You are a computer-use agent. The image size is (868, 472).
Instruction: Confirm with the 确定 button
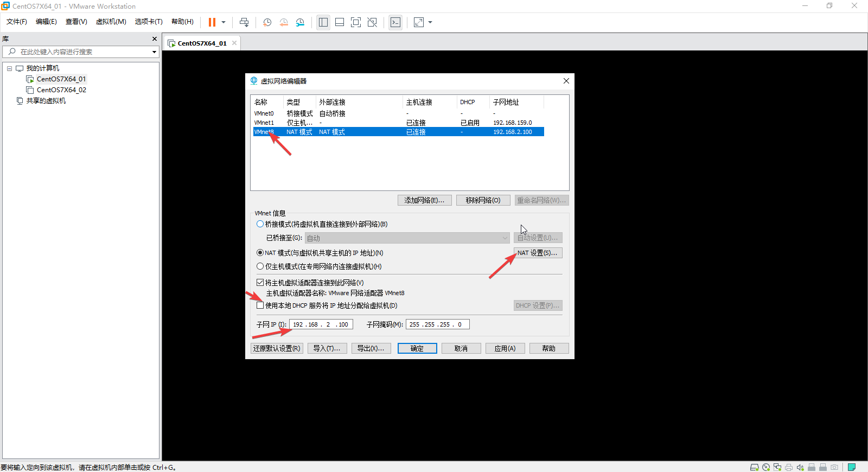[417, 348]
